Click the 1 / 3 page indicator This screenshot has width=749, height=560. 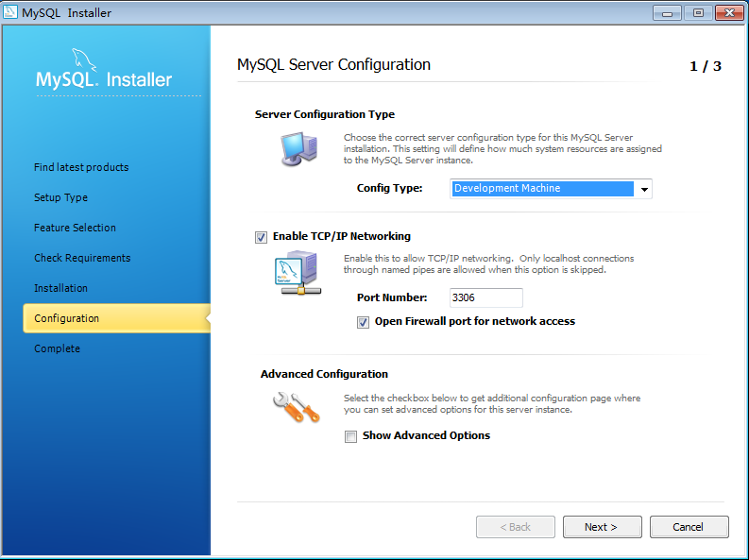[x=705, y=66]
